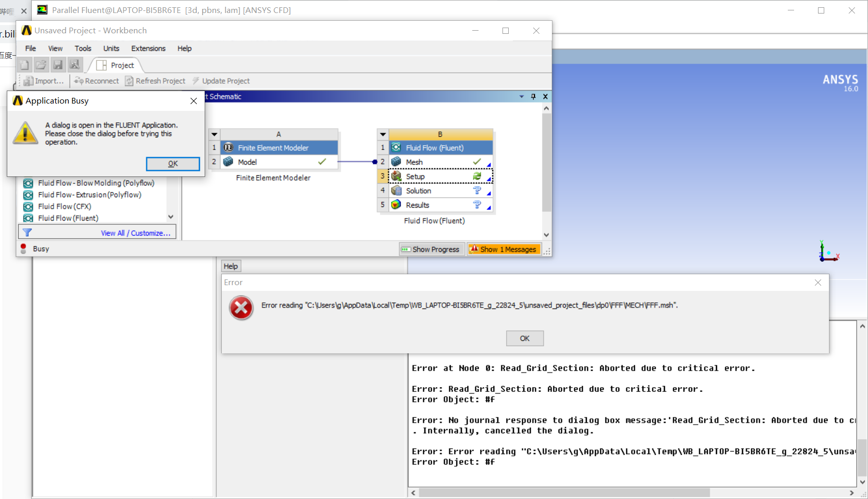
Task: Click the Save As toolbar icon
Action: [75, 65]
